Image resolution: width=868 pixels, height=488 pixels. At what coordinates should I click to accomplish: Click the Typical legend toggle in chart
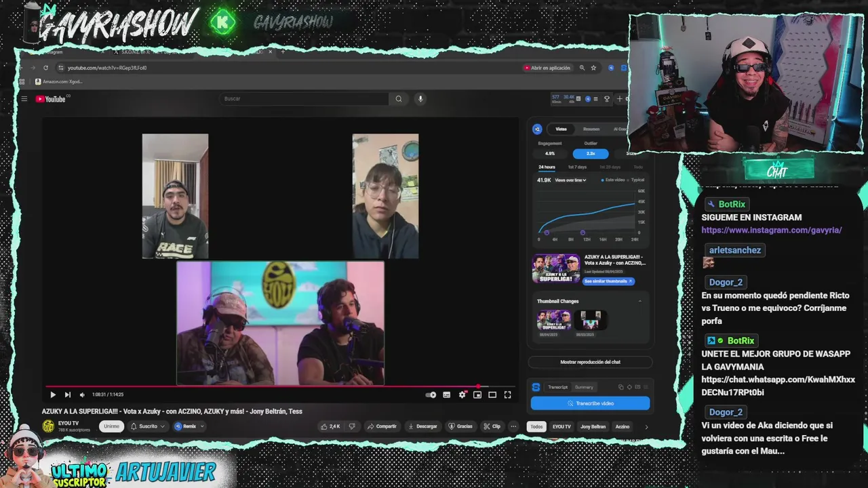(x=636, y=180)
